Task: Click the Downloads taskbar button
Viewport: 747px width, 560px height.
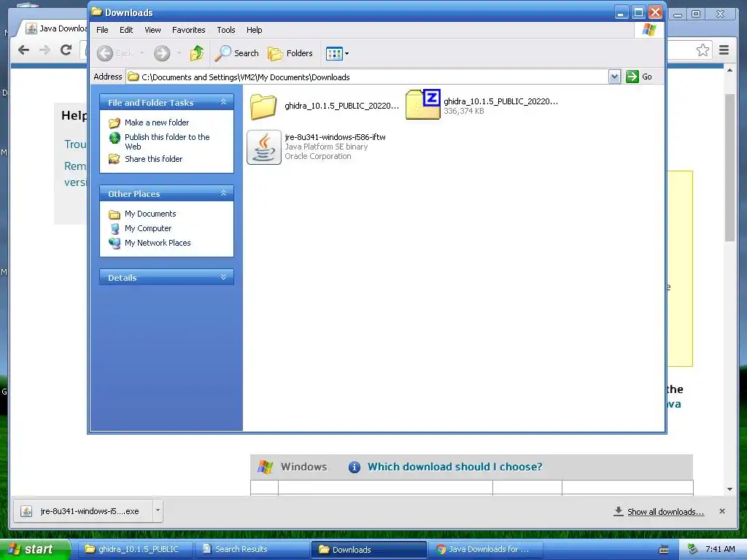Action: [x=368, y=549]
